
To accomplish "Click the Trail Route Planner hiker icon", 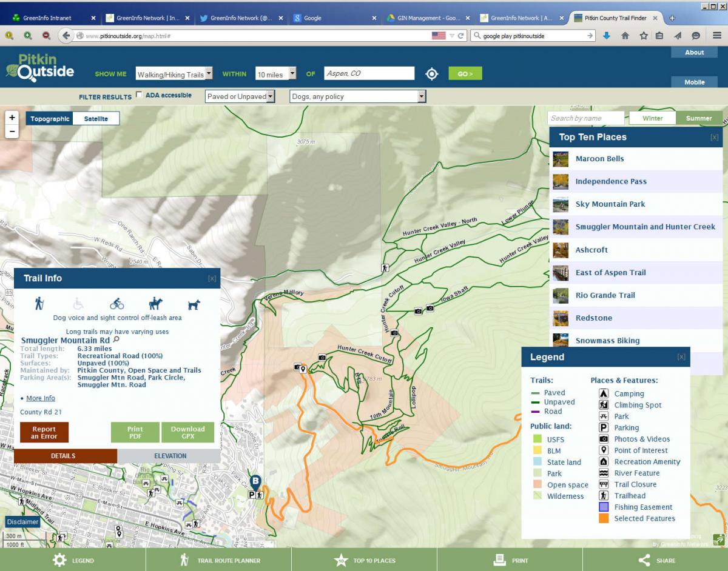I will click(x=184, y=560).
